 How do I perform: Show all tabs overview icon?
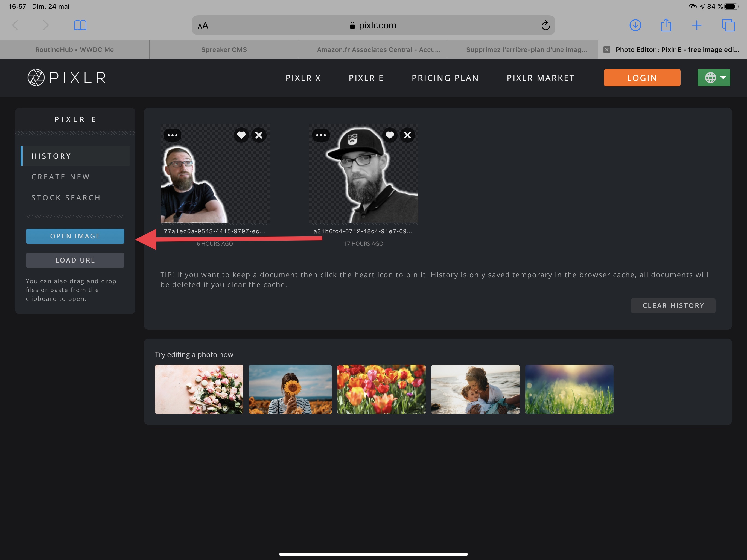(x=728, y=25)
